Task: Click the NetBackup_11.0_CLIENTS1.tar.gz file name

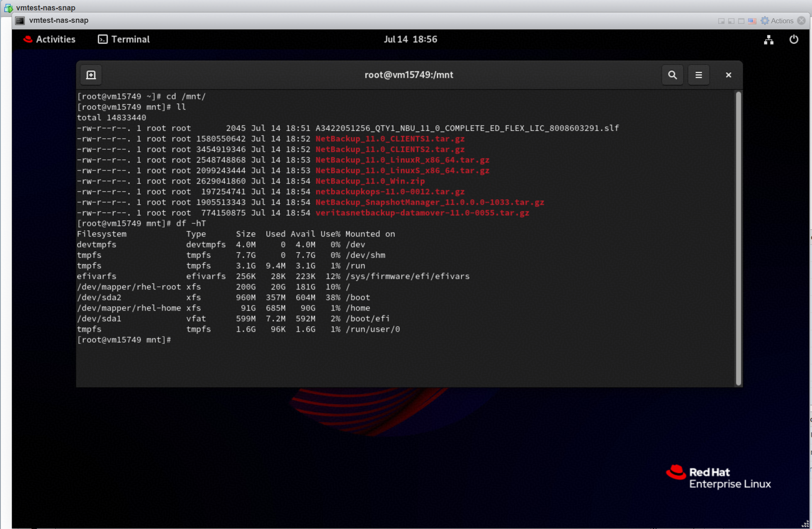Action: pos(390,139)
